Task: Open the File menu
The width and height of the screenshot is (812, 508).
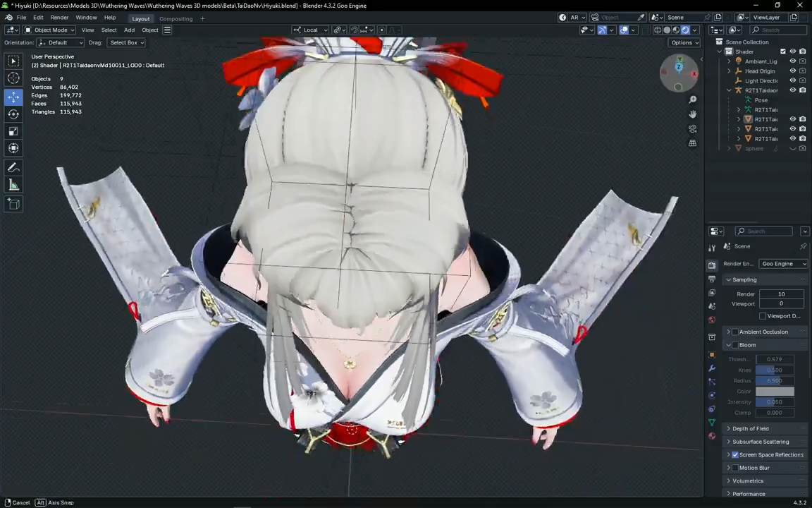Action: point(21,18)
